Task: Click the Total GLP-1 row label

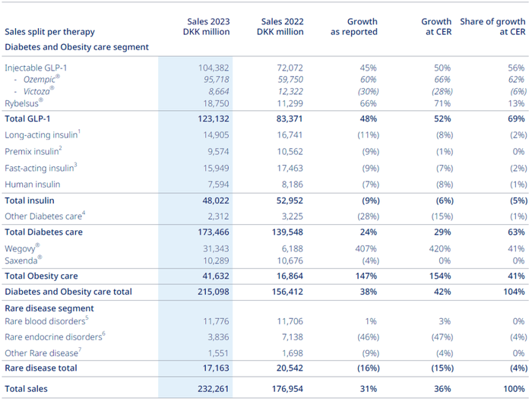Action: (27, 118)
